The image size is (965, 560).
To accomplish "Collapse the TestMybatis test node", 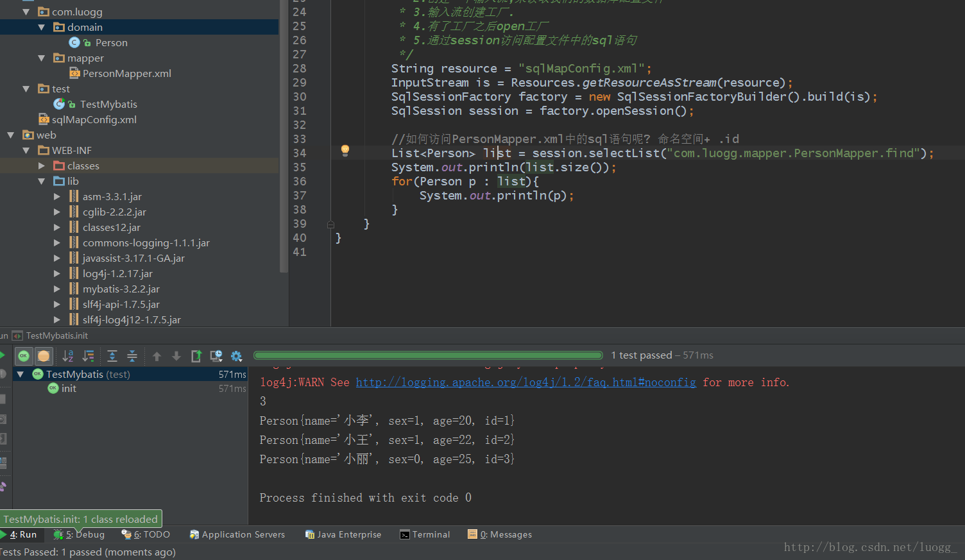I will click(x=21, y=374).
